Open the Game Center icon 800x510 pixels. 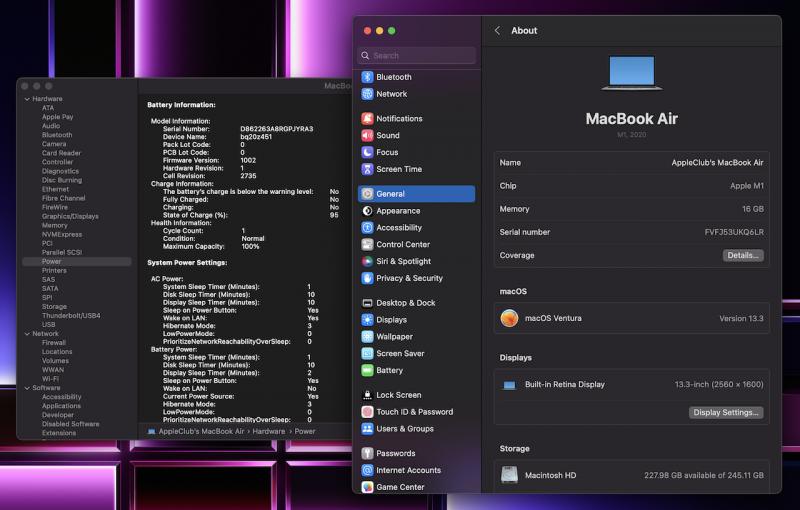pyautogui.click(x=367, y=487)
